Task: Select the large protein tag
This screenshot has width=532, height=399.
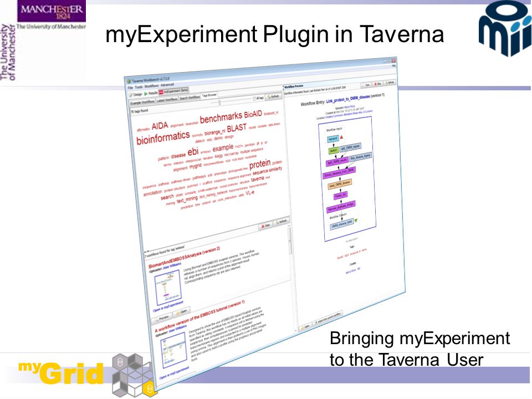Action: [260, 164]
